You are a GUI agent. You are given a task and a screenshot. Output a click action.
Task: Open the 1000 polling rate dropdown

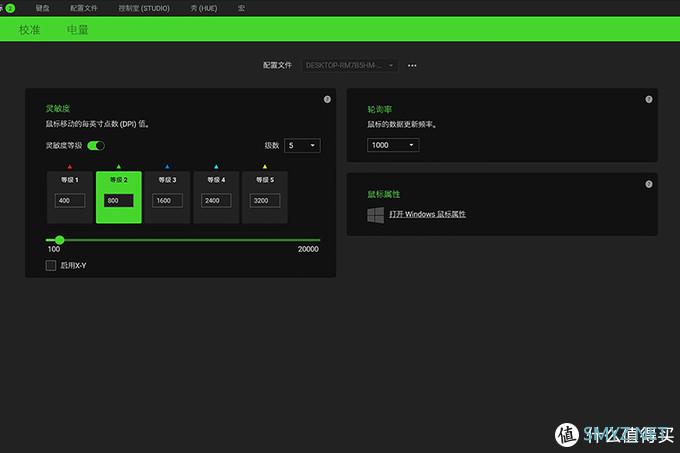[393, 145]
